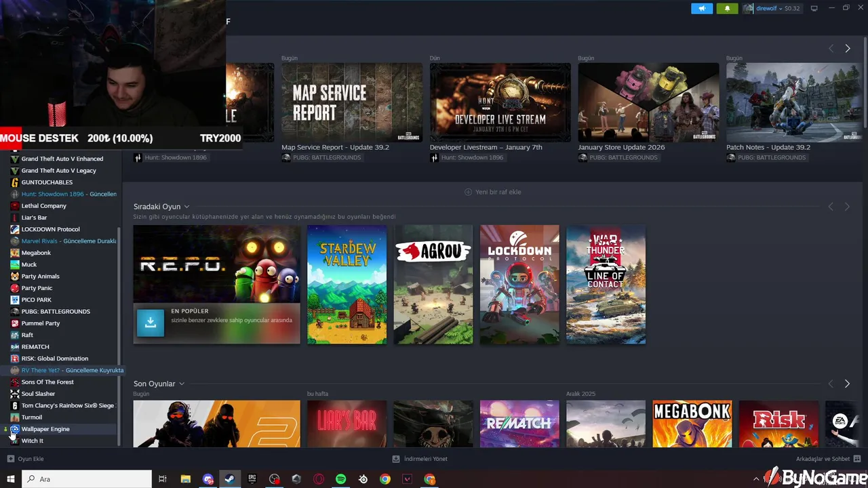The width and height of the screenshot is (868, 488).
Task: Open the Stardew Valley game cover
Action: coord(347,285)
